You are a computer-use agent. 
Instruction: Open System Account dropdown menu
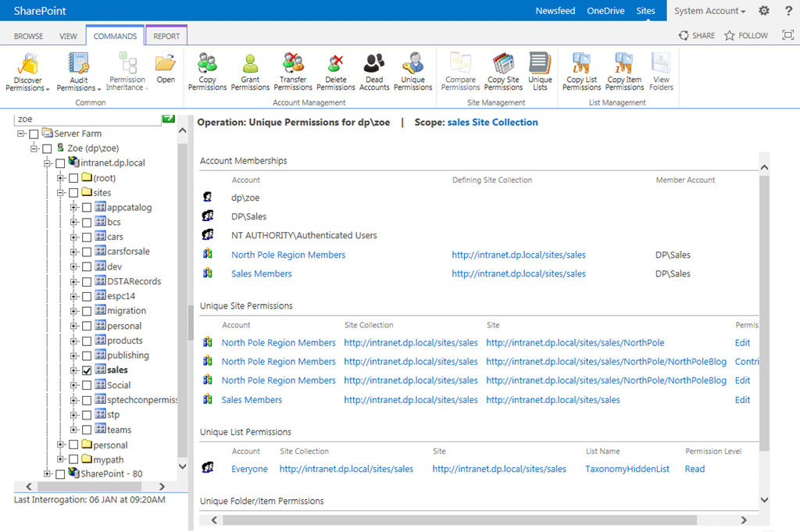(709, 11)
